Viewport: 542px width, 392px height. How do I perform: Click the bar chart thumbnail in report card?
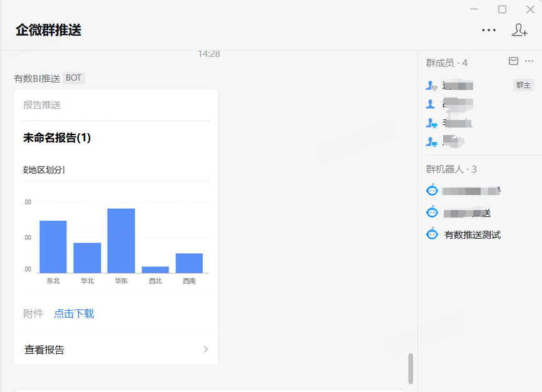tap(116, 241)
